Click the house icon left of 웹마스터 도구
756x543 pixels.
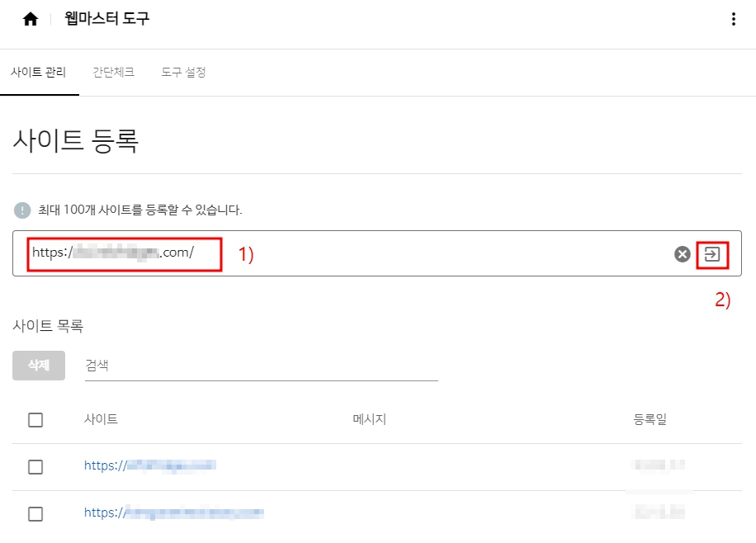point(31,18)
